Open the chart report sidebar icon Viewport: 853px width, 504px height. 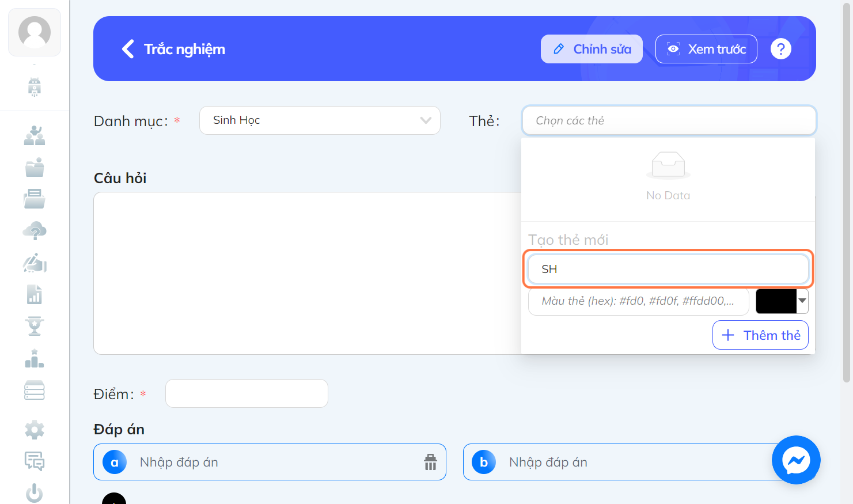tap(35, 294)
